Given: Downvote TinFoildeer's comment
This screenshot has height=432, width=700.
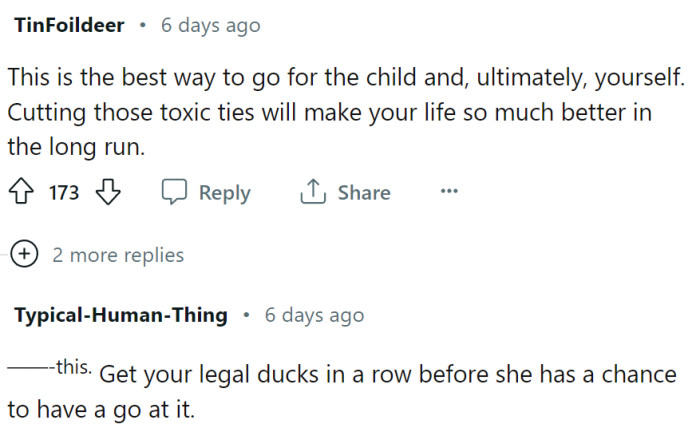Looking at the screenshot, I should 106,193.
